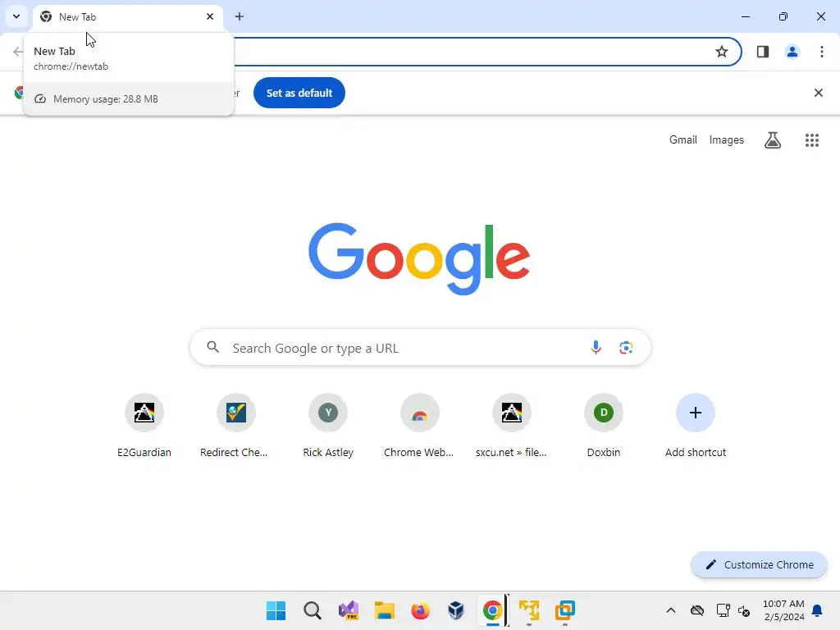Open the Redirect Checker shortcut
Viewport: 840px width, 630px height.
click(x=235, y=426)
